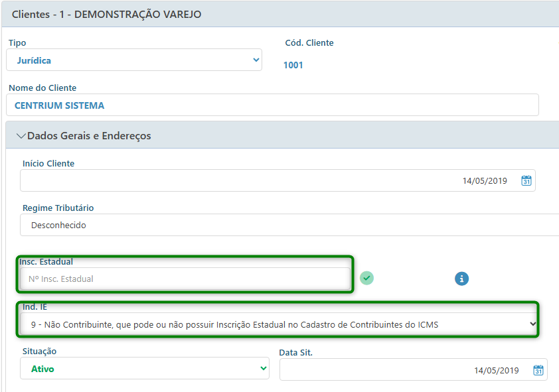559x392 pixels.
Task: Click the client code 1001
Action: (293, 65)
